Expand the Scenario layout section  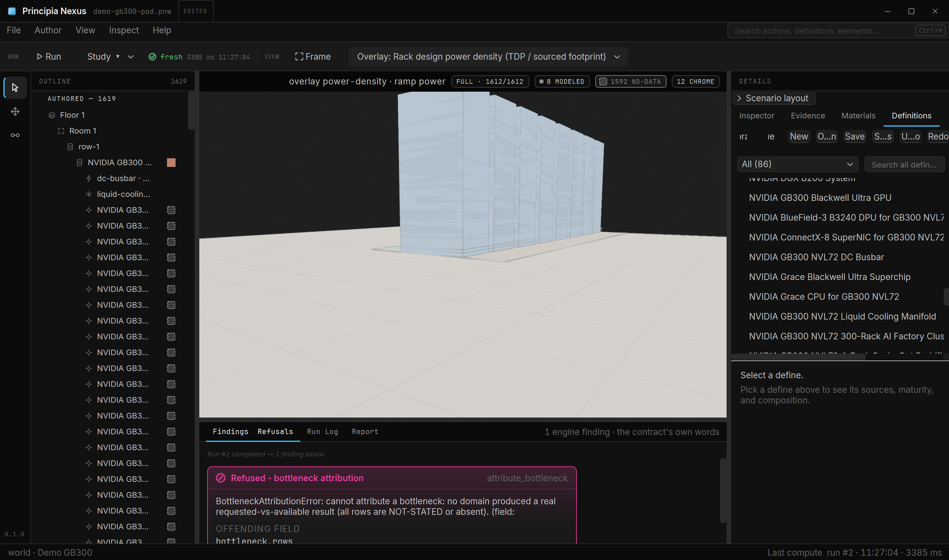coord(773,98)
